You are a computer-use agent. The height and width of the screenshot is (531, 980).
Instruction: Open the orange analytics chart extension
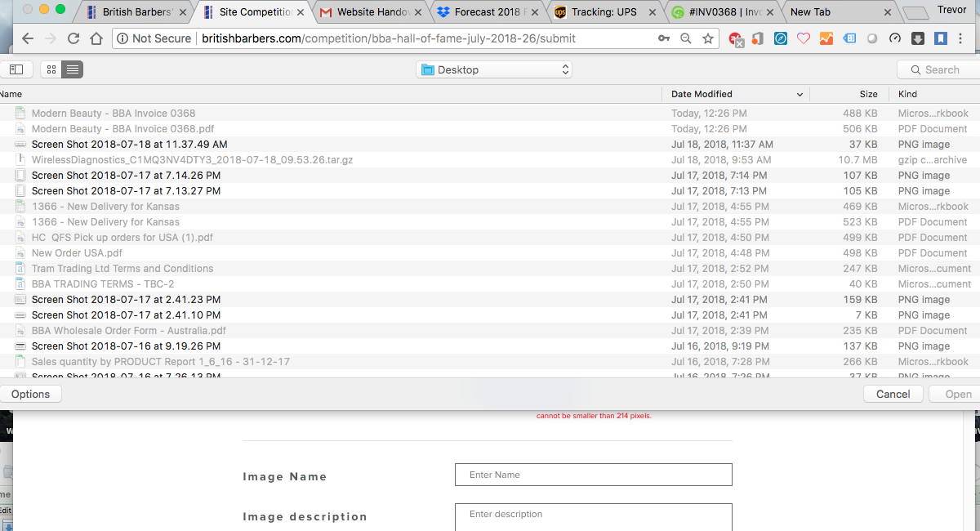pyautogui.click(x=826, y=38)
